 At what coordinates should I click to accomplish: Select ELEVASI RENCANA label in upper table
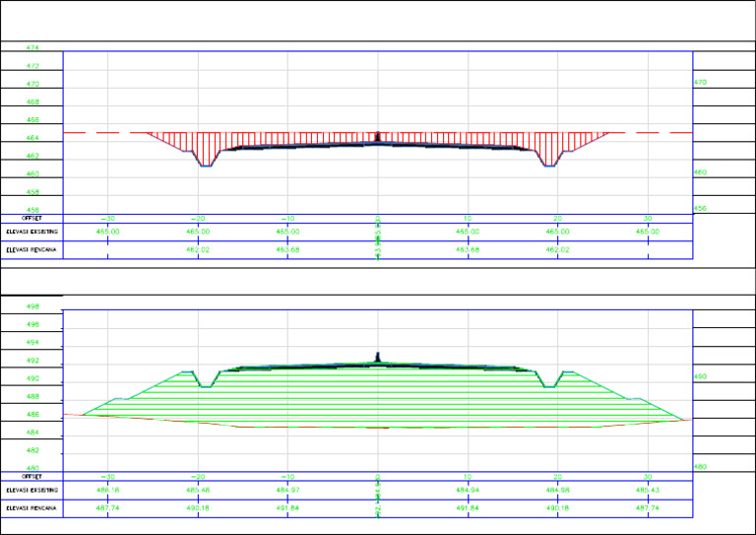pyautogui.click(x=31, y=250)
